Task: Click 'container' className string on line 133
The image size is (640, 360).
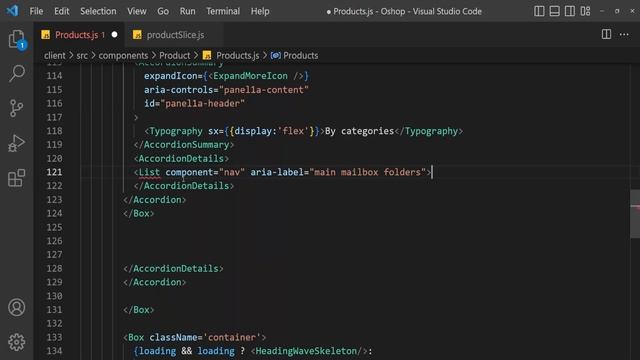Action: pos(232,338)
